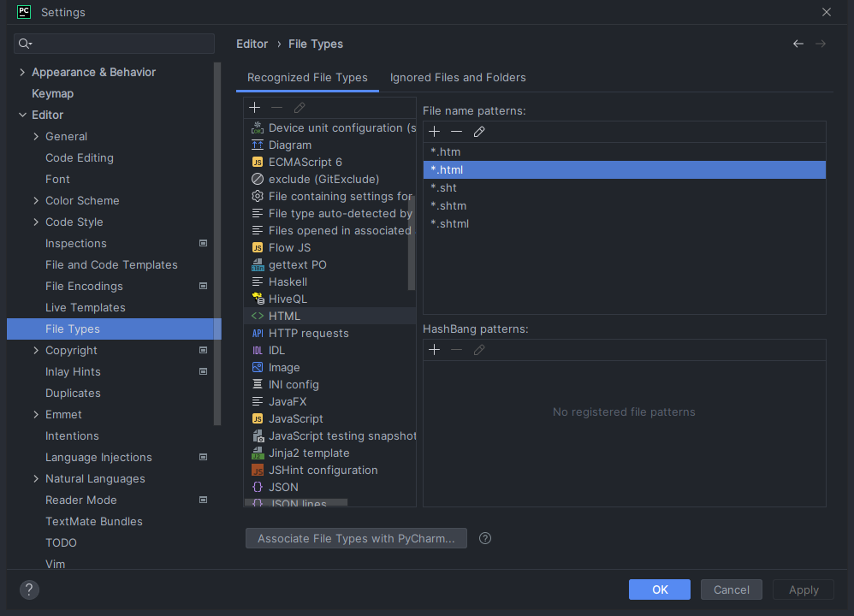Click the Cancel button
This screenshot has height=616, width=854.
point(731,589)
